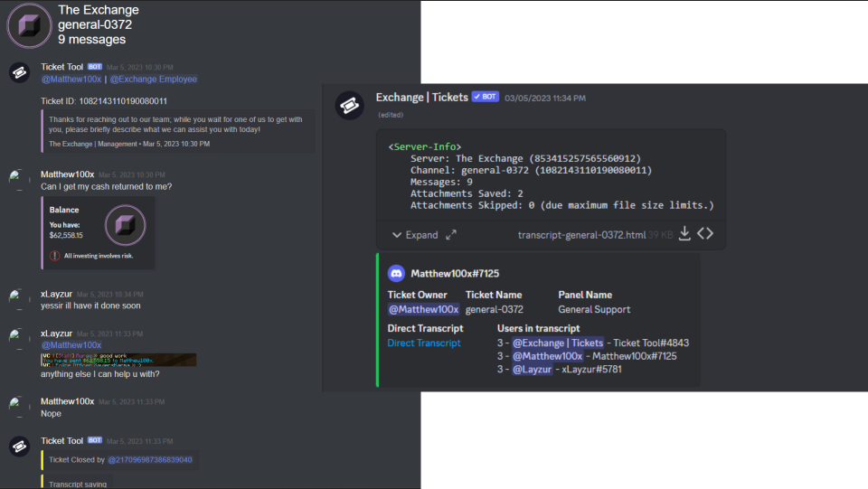This screenshot has width=868, height=489.
Task: Click Matthew100x username above cash question
Action: point(68,174)
